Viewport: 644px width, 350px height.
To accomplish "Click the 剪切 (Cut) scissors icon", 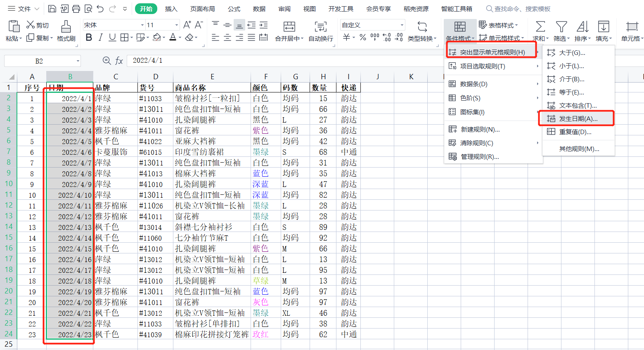I will [x=30, y=25].
